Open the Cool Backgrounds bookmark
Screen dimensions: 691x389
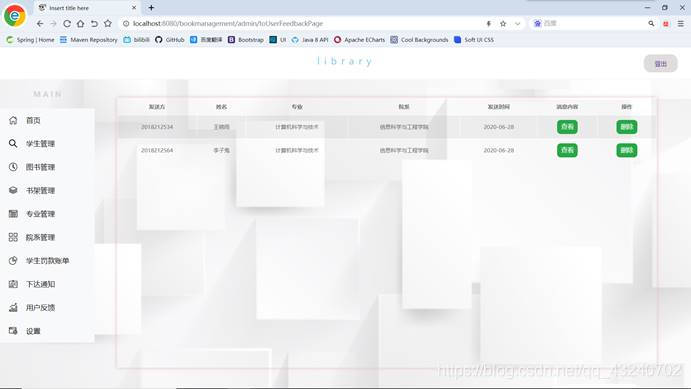tap(419, 40)
